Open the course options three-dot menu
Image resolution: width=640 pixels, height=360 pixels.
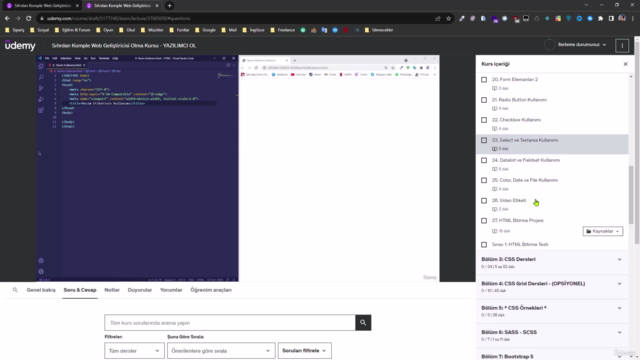pyautogui.click(x=622, y=46)
